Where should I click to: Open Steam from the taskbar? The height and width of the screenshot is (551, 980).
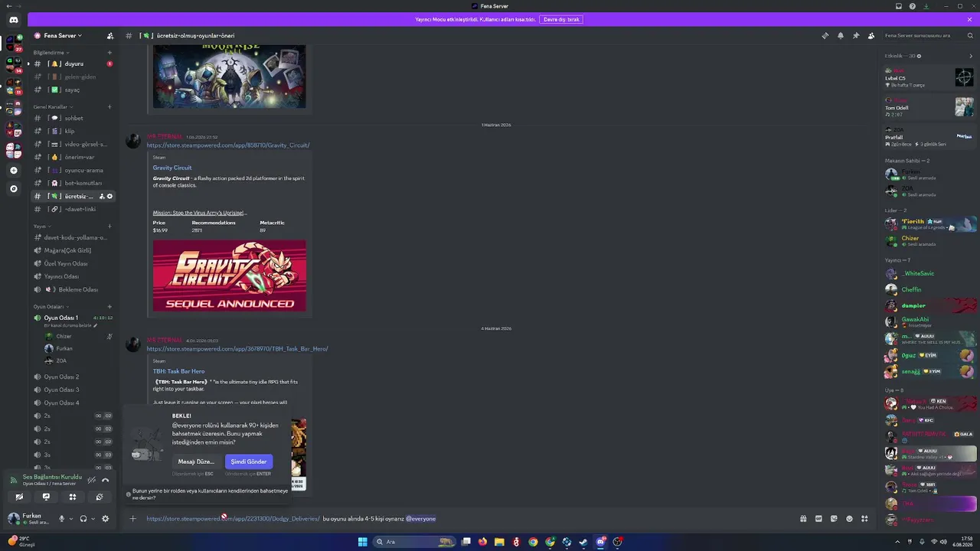click(583, 542)
